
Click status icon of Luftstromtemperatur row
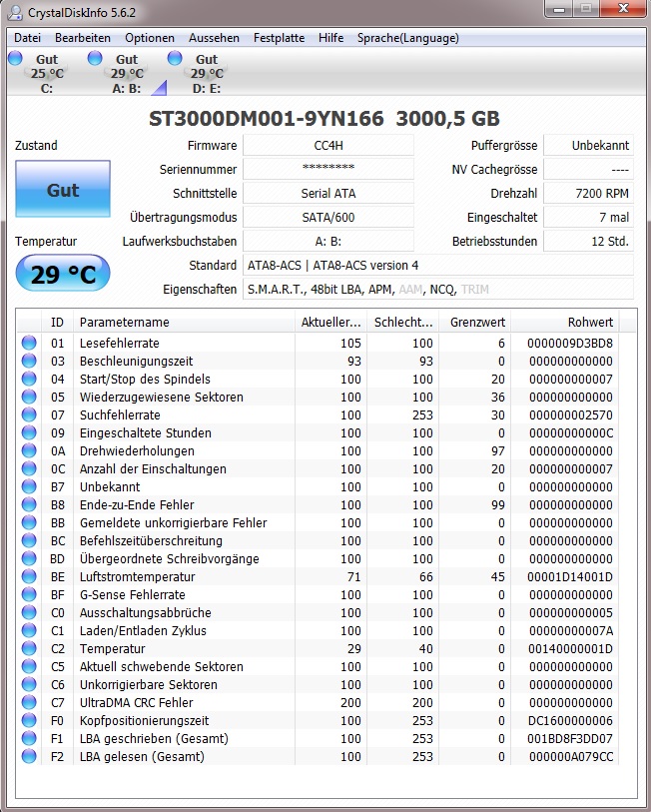coord(29,576)
